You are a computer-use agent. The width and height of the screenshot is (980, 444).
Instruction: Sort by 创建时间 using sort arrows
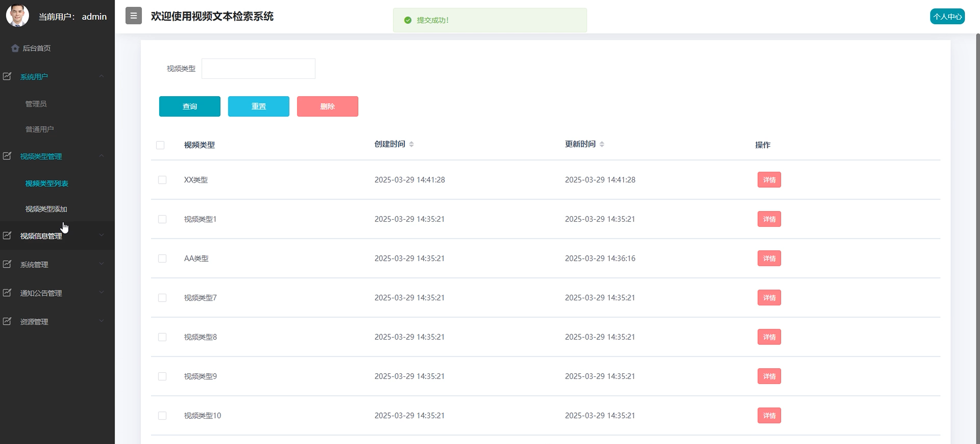(411, 144)
